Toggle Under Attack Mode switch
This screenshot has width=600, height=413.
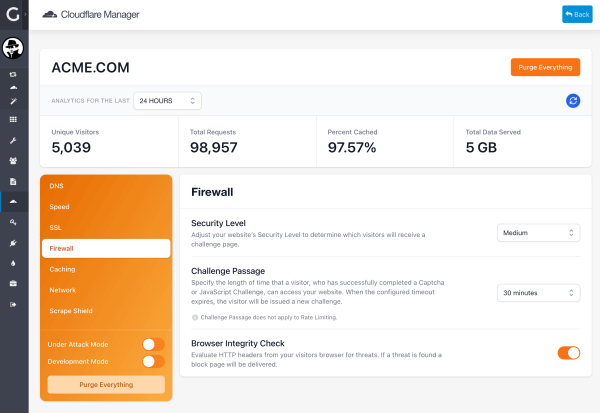pyautogui.click(x=153, y=344)
